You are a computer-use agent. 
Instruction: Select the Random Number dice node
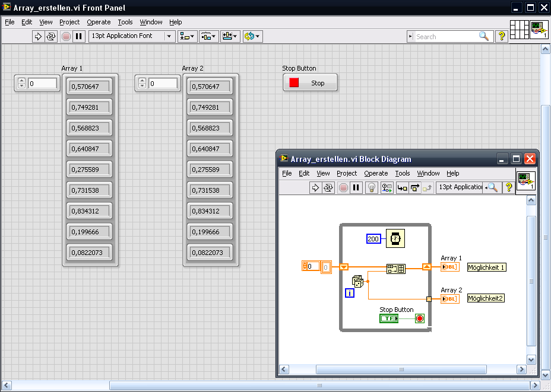point(357,281)
